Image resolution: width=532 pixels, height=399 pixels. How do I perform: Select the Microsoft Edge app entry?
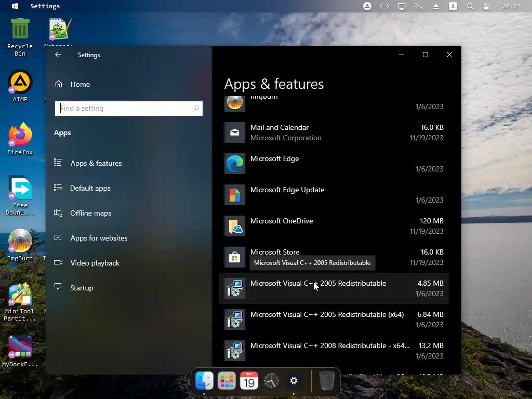tap(334, 164)
